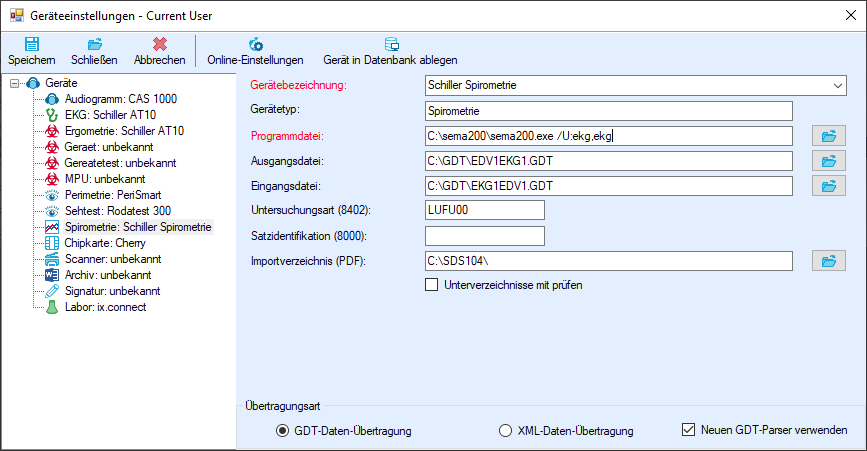The height and width of the screenshot is (451, 867).
Task: Click Gerät in Datenbank ablegen icon
Action: (x=391, y=44)
